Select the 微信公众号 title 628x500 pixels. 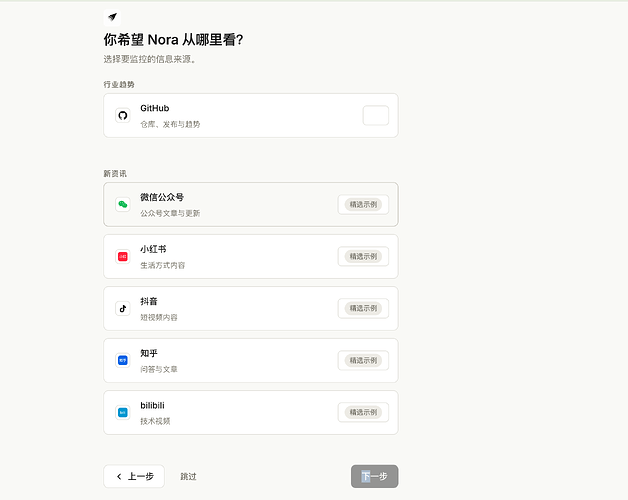click(x=162, y=197)
